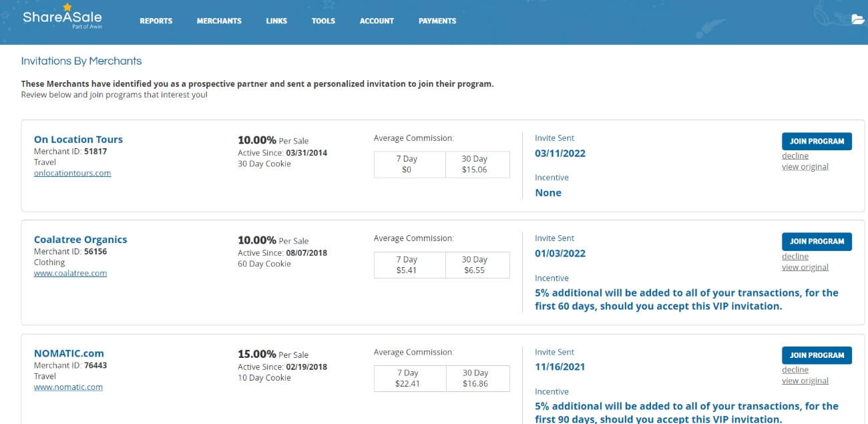The image size is (868, 424).
Task: Open On Location Tours merchant name
Action: pos(78,140)
